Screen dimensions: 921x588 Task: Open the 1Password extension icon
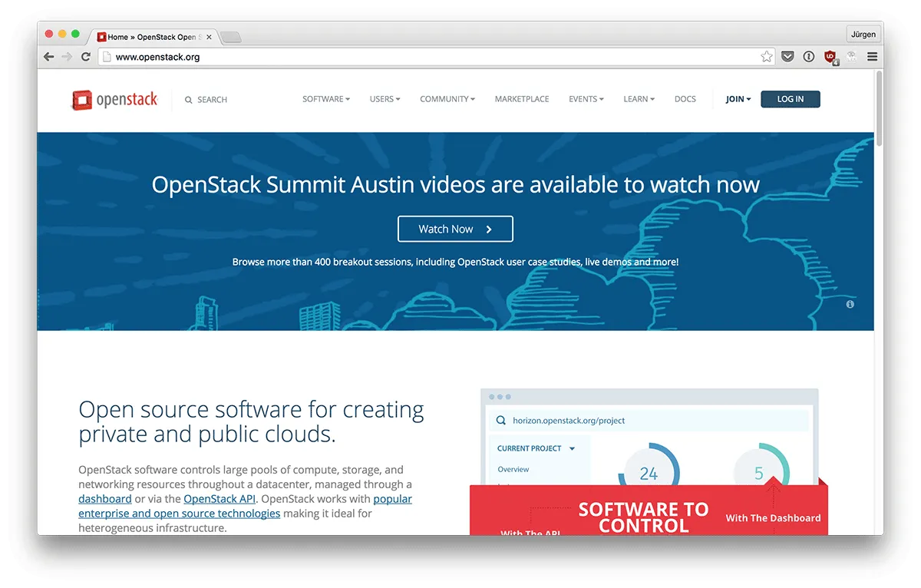point(809,57)
